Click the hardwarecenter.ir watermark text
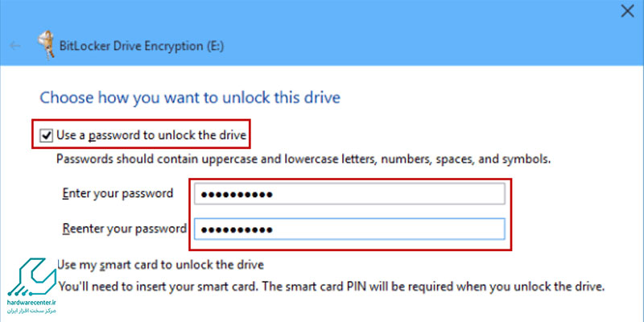 point(31,303)
